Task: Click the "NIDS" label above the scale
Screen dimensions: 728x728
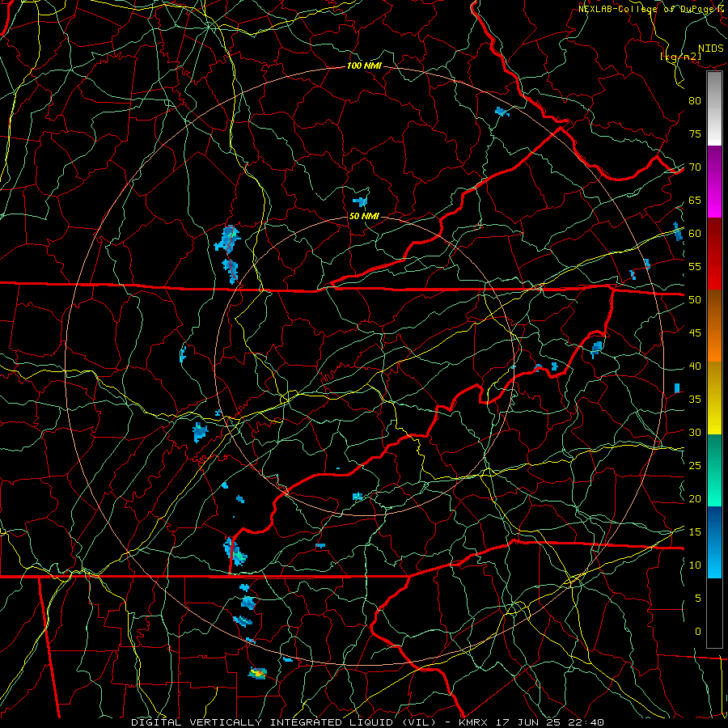Action: [711, 49]
